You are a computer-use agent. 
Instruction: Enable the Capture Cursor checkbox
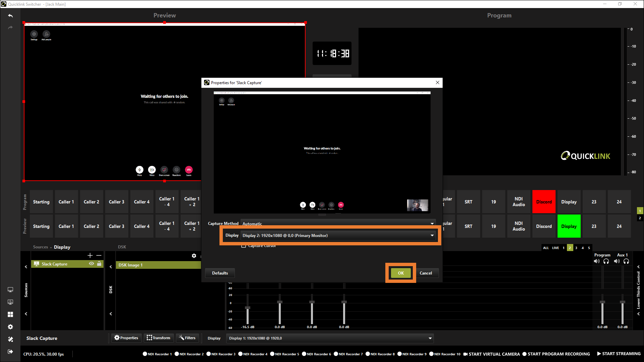244,246
